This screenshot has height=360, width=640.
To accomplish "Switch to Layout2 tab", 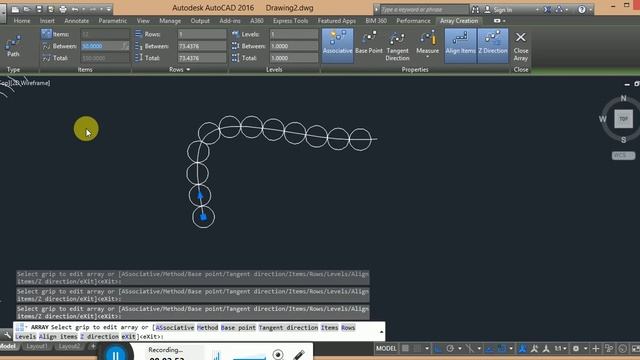I will point(69,347).
